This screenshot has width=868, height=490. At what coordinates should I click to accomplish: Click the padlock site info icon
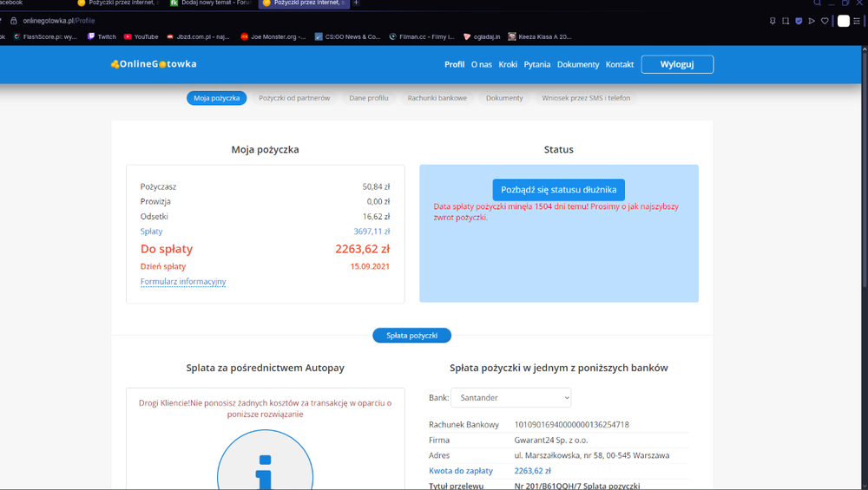pyautogui.click(x=14, y=21)
